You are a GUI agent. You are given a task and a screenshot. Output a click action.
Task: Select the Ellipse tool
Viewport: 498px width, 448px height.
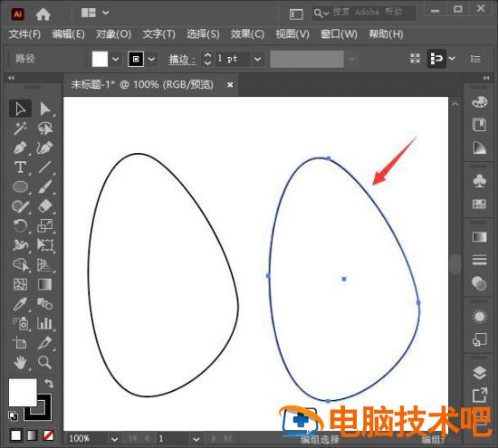click(20, 186)
